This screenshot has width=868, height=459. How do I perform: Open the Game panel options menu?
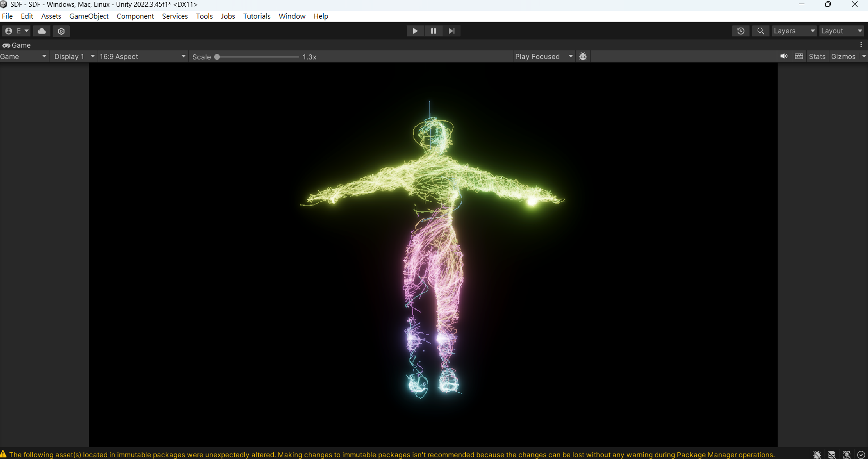(861, 45)
